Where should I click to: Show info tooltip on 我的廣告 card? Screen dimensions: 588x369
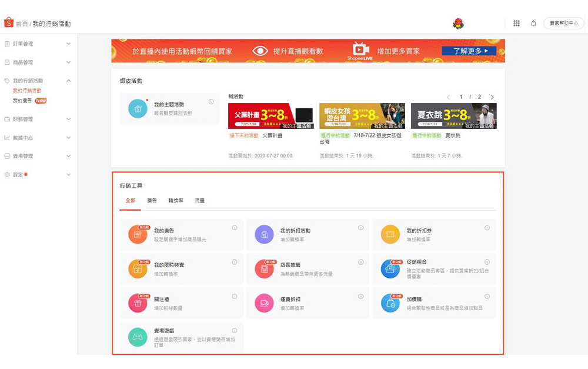click(x=235, y=228)
